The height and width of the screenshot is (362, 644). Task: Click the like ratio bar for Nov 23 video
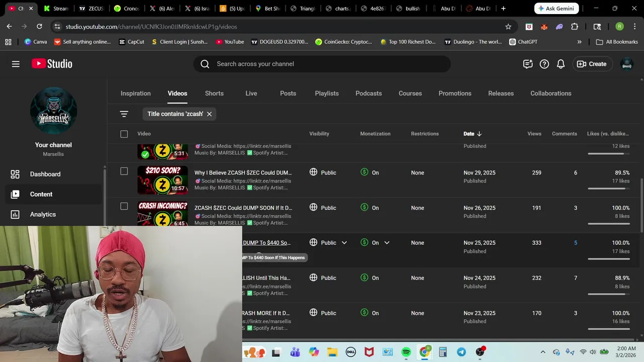coord(608,329)
